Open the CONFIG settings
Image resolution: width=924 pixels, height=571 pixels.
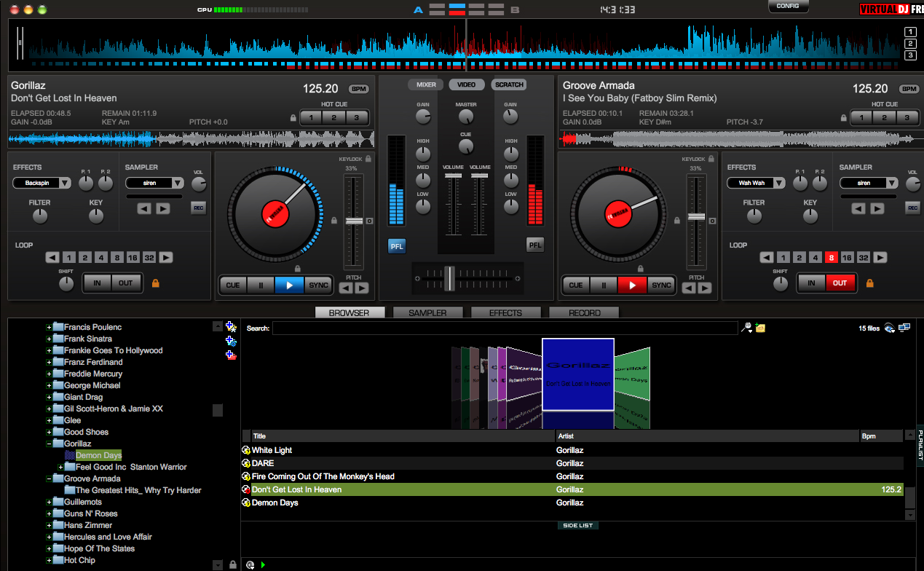pyautogui.click(x=787, y=6)
